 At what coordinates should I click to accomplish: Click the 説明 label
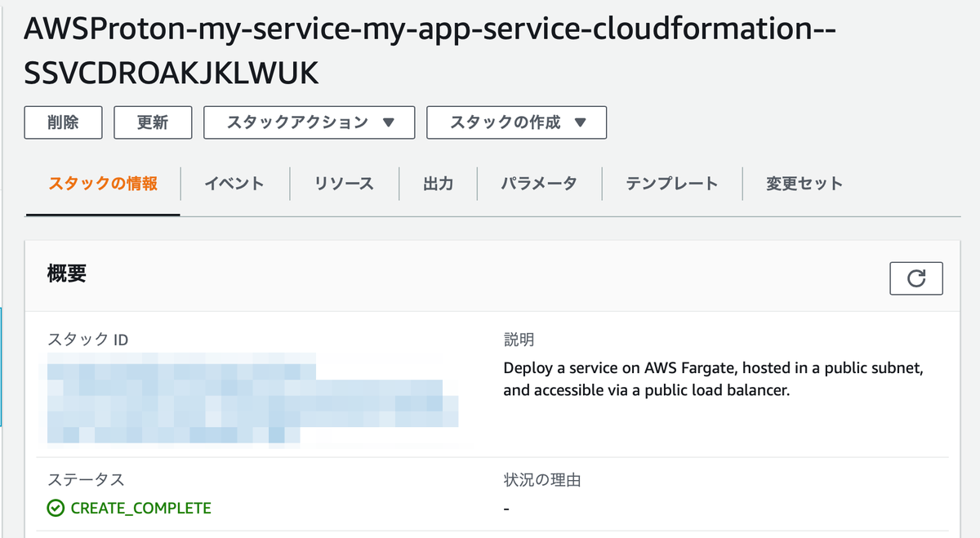[x=519, y=340]
